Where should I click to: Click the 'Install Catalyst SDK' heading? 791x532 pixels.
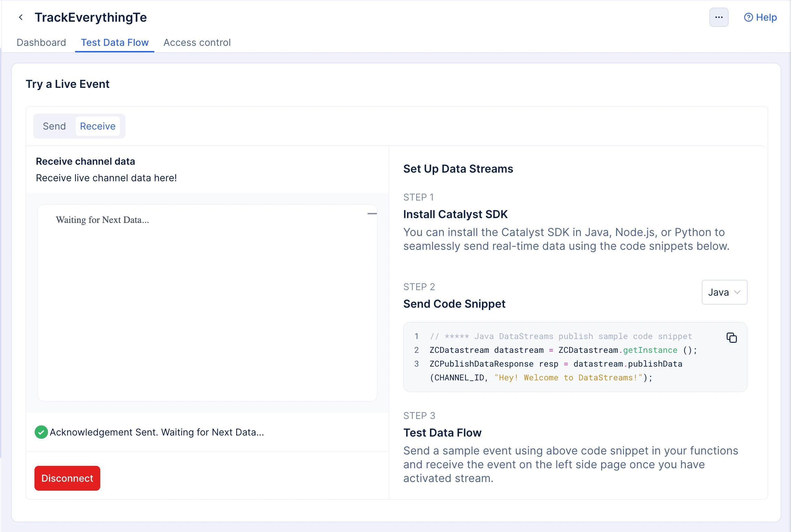pyautogui.click(x=455, y=214)
